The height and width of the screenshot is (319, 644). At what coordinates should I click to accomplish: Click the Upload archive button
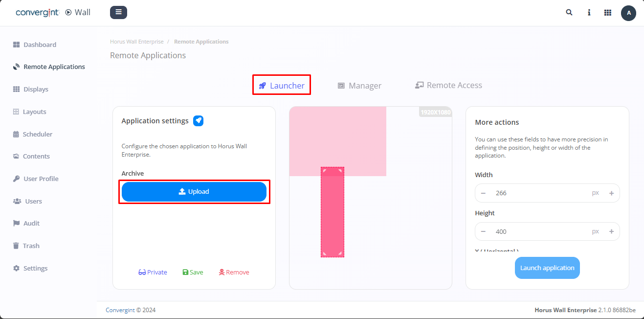194,192
